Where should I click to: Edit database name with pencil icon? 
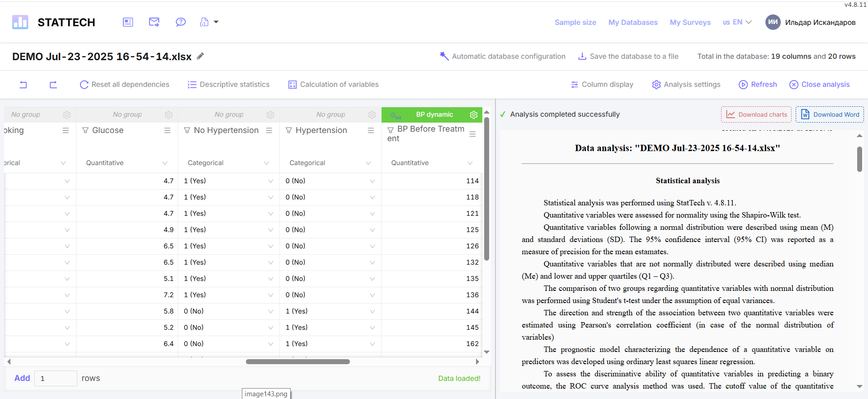point(200,56)
